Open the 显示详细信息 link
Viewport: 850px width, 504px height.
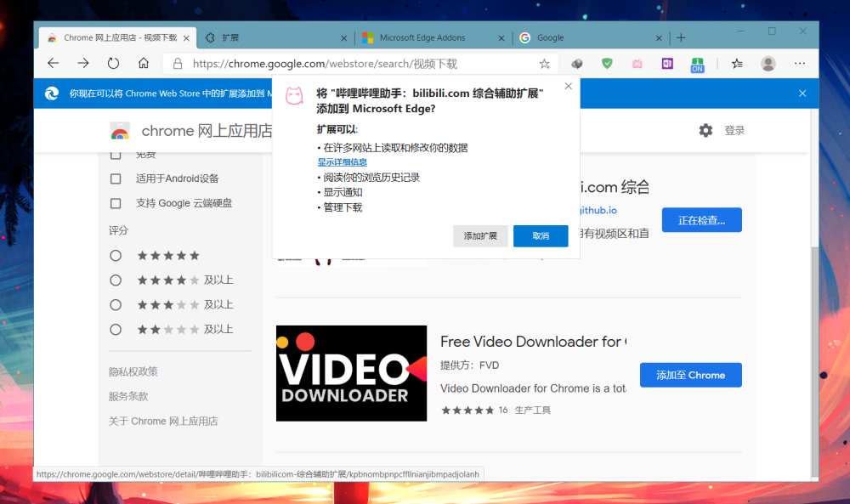(342, 162)
